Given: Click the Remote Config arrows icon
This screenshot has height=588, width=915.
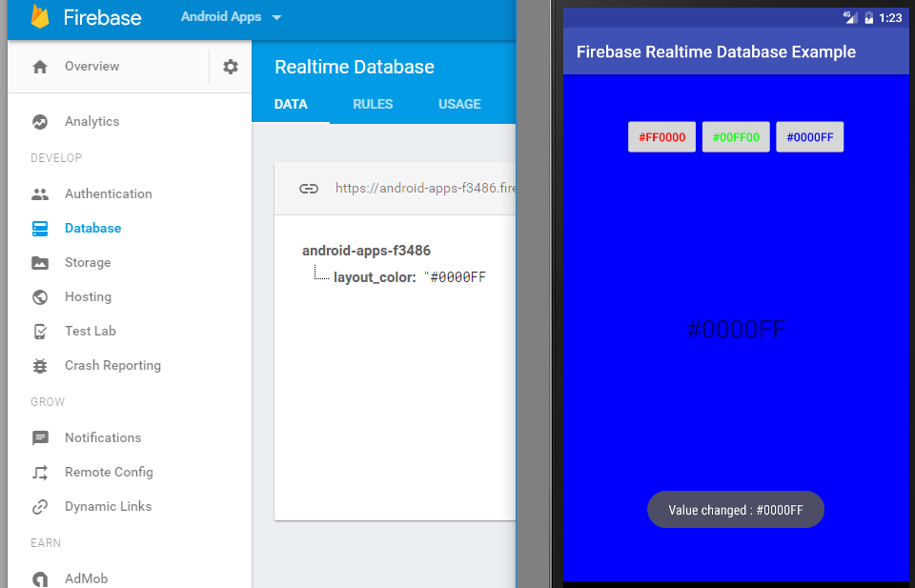Looking at the screenshot, I should (40, 473).
